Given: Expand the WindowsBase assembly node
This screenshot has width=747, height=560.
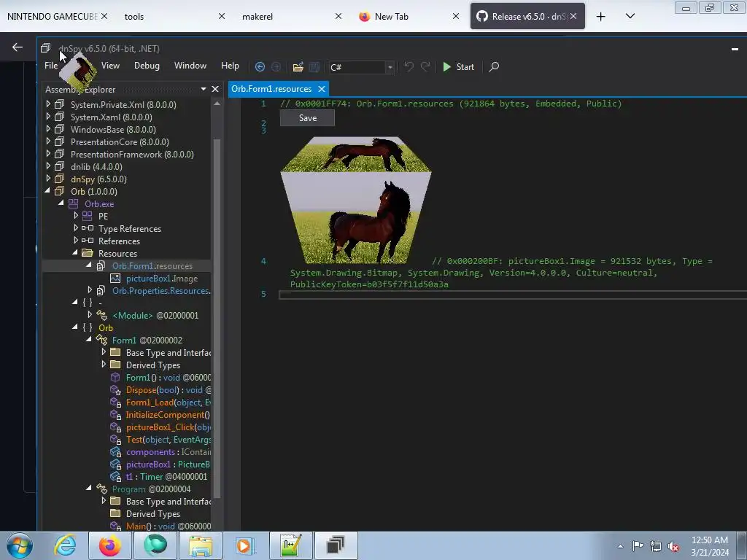Looking at the screenshot, I should [48, 128].
